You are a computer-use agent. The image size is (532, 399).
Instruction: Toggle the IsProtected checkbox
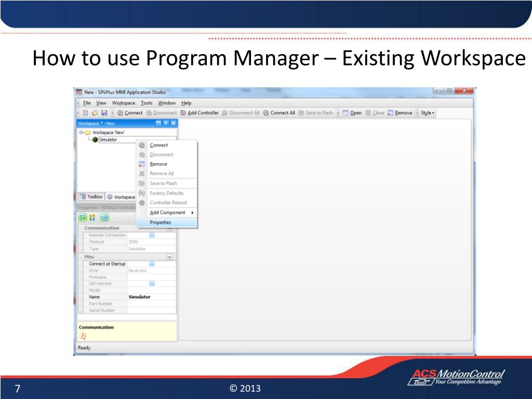152,284
